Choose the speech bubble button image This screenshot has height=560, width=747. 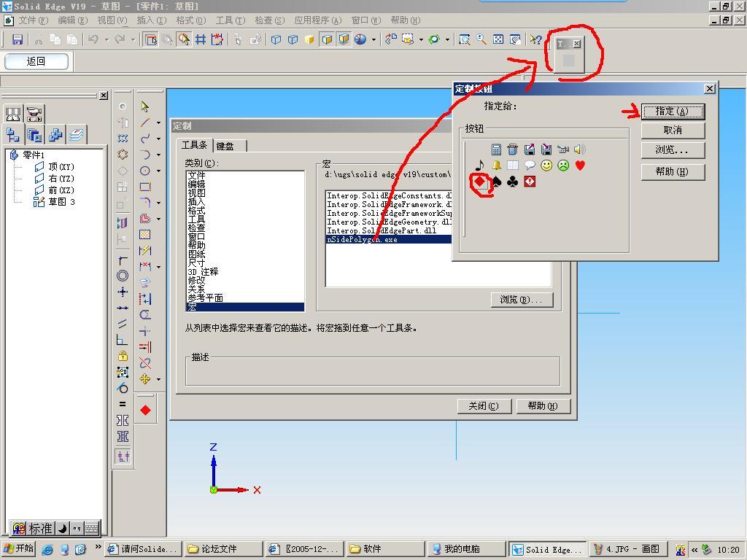coord(530,166)
